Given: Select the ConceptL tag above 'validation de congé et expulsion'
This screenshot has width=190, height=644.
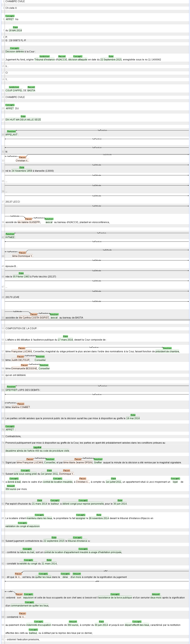Looking at the screenshot, I should pyautogui.click(x=22, y=523).
